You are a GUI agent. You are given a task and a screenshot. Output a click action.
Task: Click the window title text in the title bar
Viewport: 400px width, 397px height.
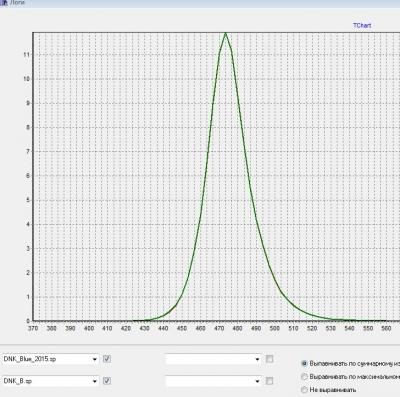17,2
